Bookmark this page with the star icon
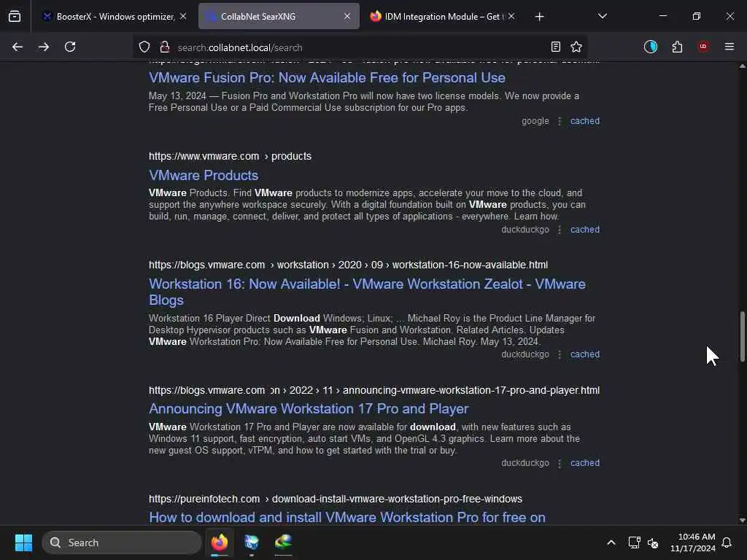 576,47
